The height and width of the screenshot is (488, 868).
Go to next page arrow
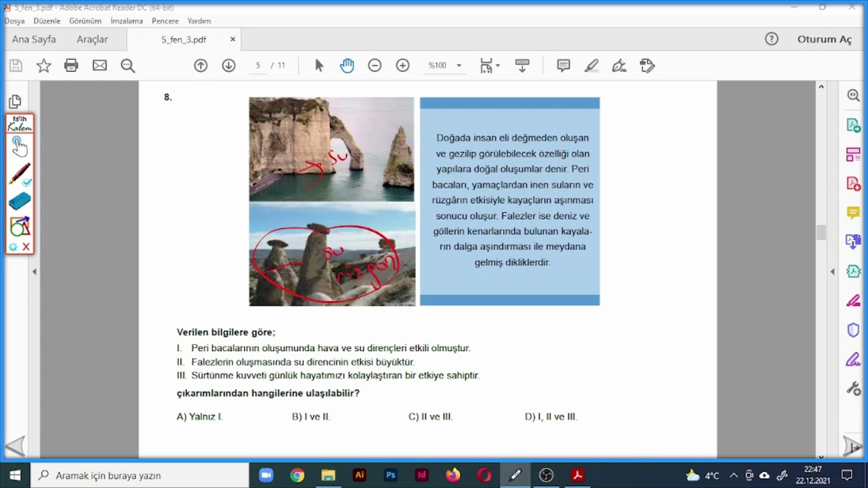click(229, 66)
